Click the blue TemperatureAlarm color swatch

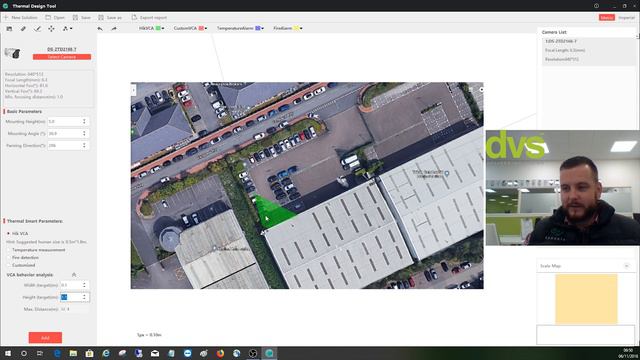click(258, 28)
